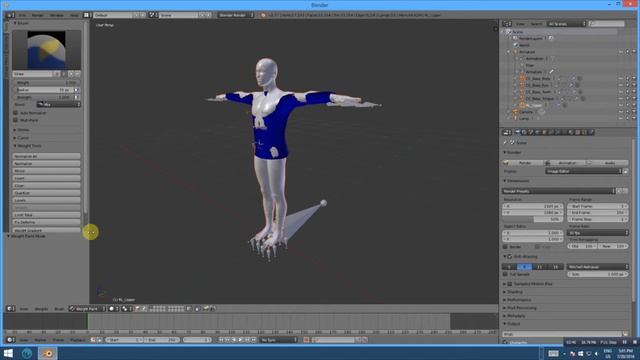Enable the Border render checkbox
640x360 pixels.
tap(505, 247)
